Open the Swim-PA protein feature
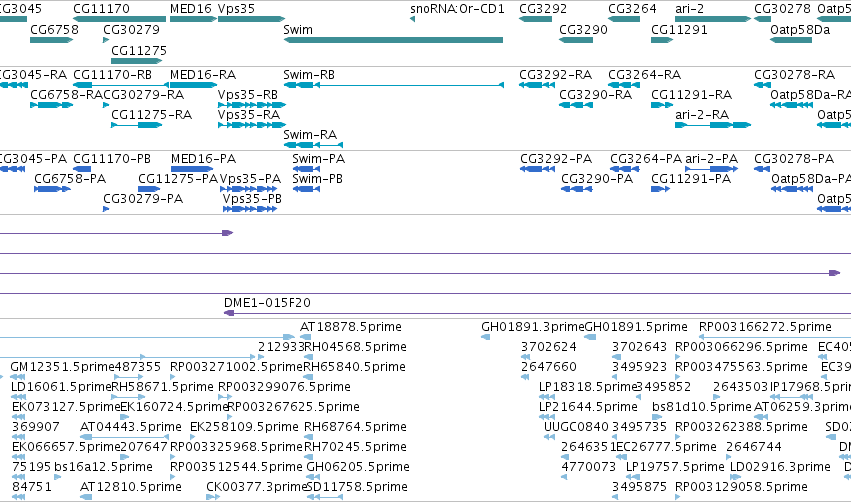The width and height of the screenshot is (851, 502). pyautogui.click(x=306, y=169)
